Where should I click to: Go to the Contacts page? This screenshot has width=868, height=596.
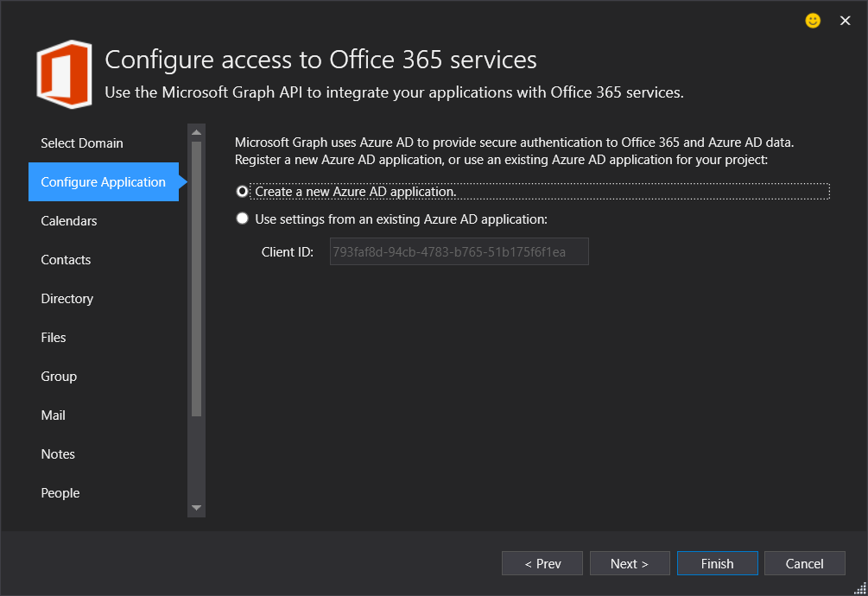(x=66, y=260)
